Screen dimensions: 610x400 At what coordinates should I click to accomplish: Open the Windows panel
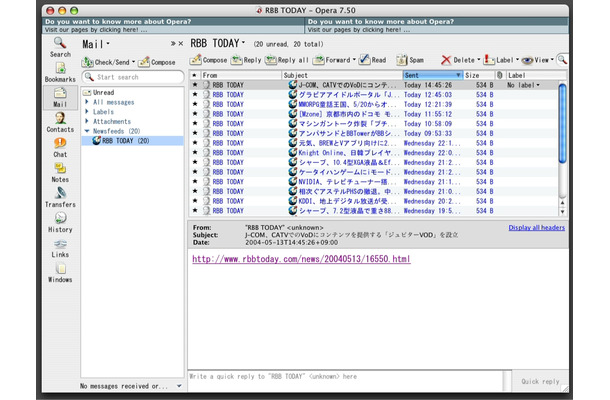click(x=60, y=273)
